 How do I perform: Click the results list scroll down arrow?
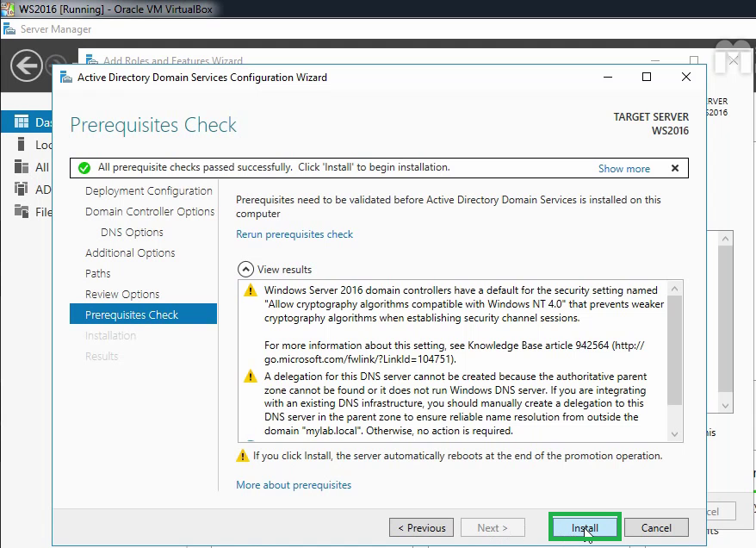[x=674, y=434]
